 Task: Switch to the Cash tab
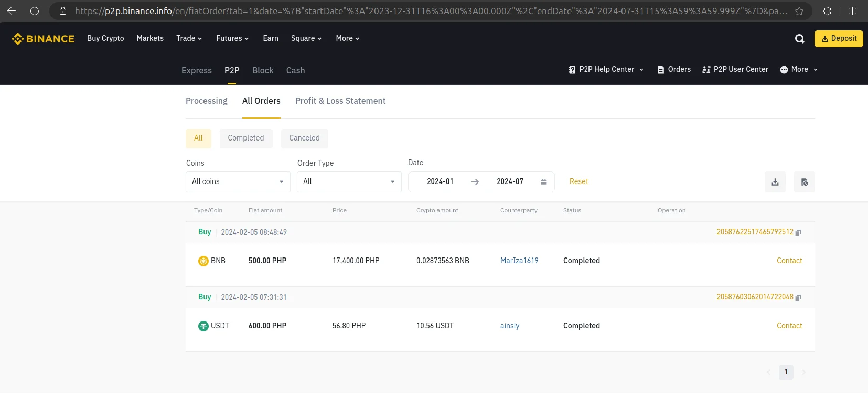[x=295, y=70]
